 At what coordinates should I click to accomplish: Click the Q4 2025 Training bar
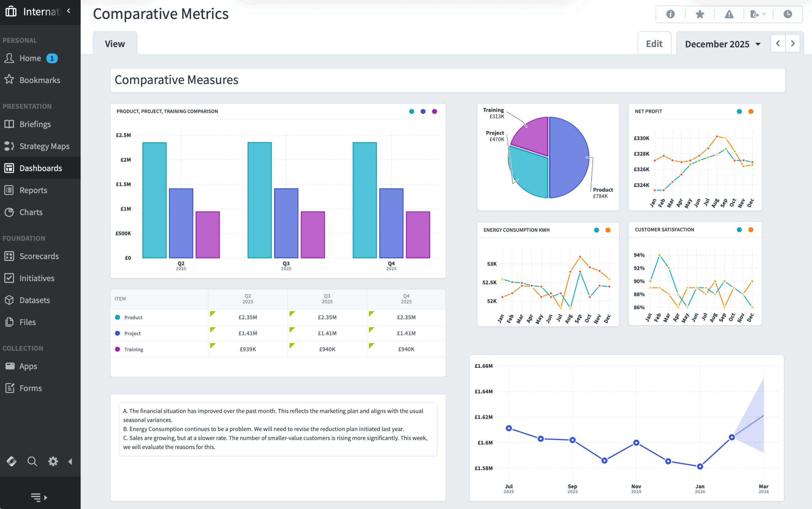418,235
